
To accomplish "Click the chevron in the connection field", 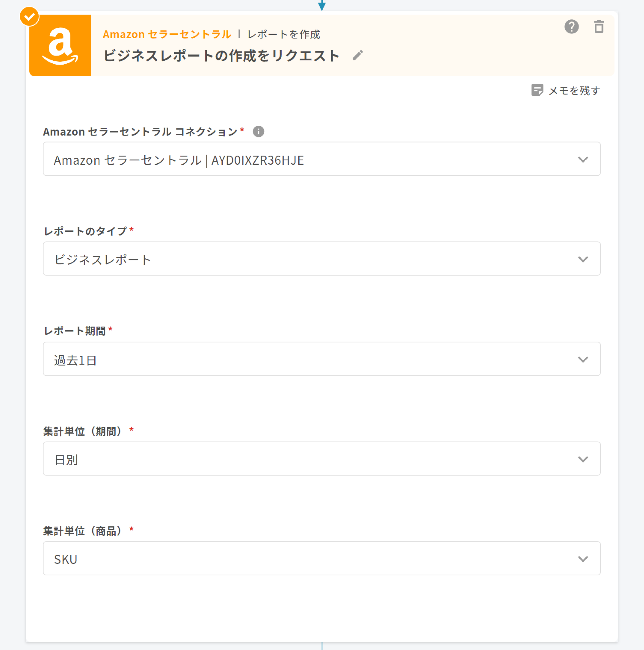I will 583,159.
